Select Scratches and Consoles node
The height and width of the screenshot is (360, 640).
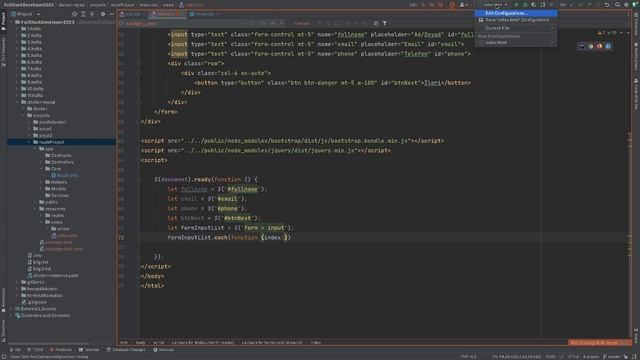click(42, 316)
